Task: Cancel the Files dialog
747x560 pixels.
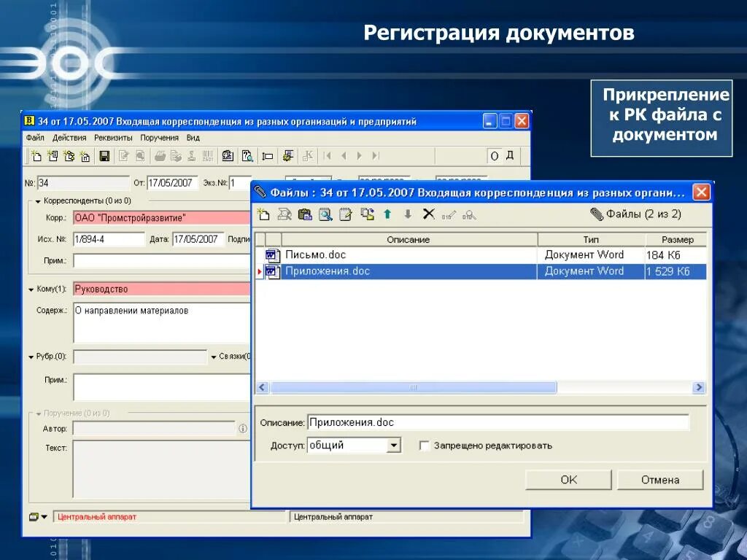Action: coord(659,479)
